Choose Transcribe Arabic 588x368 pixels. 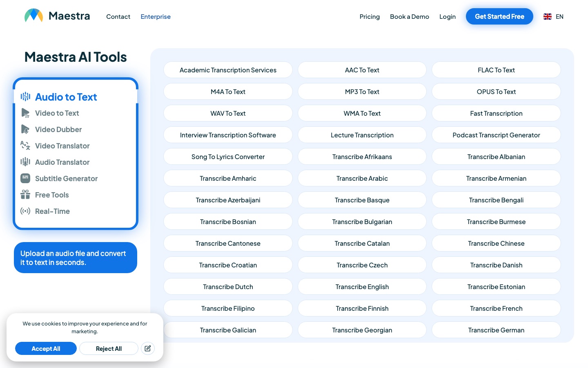[362, 178]
